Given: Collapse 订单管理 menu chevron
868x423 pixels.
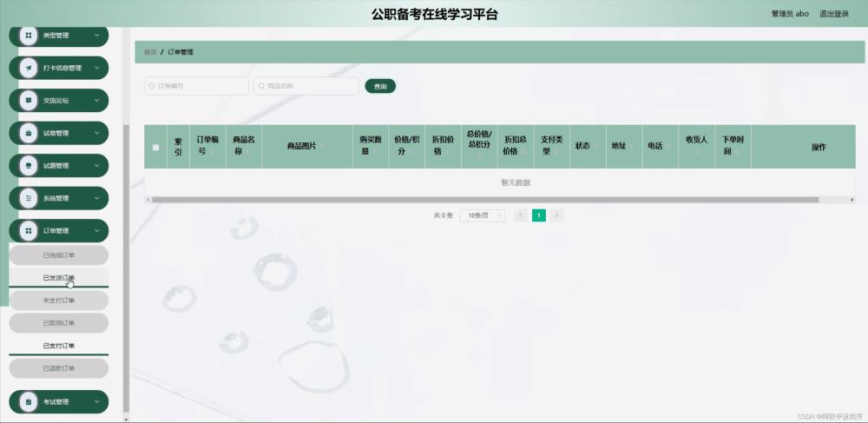Looking at the screenshot, I should [x=97, y=231].
